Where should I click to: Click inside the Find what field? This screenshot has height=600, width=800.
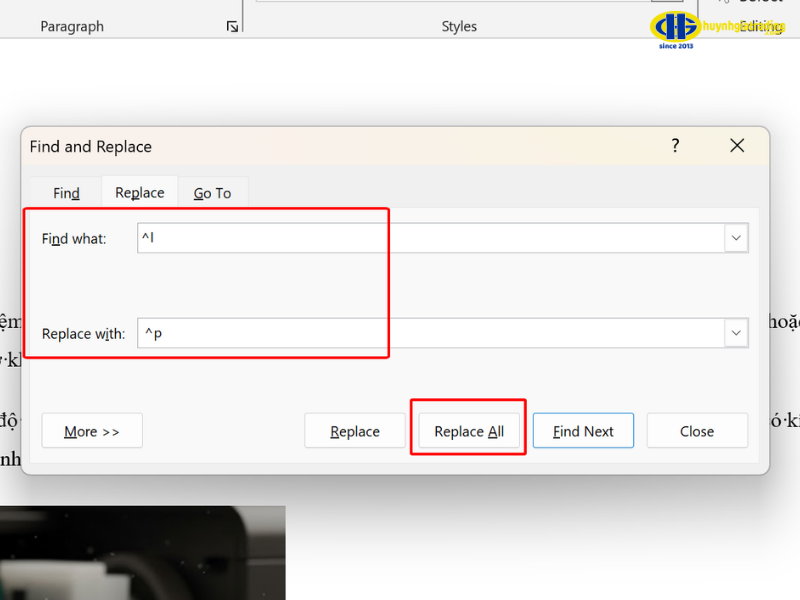(x=430, y=239)
